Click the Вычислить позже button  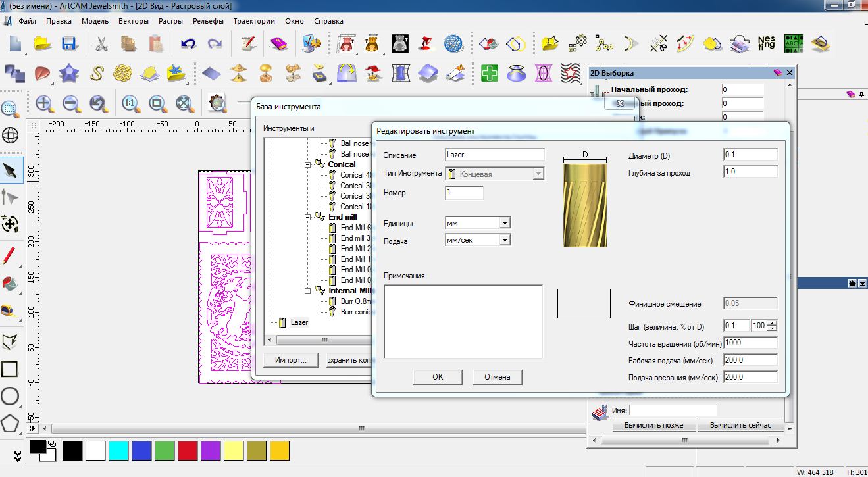click(x=654, y=425)
